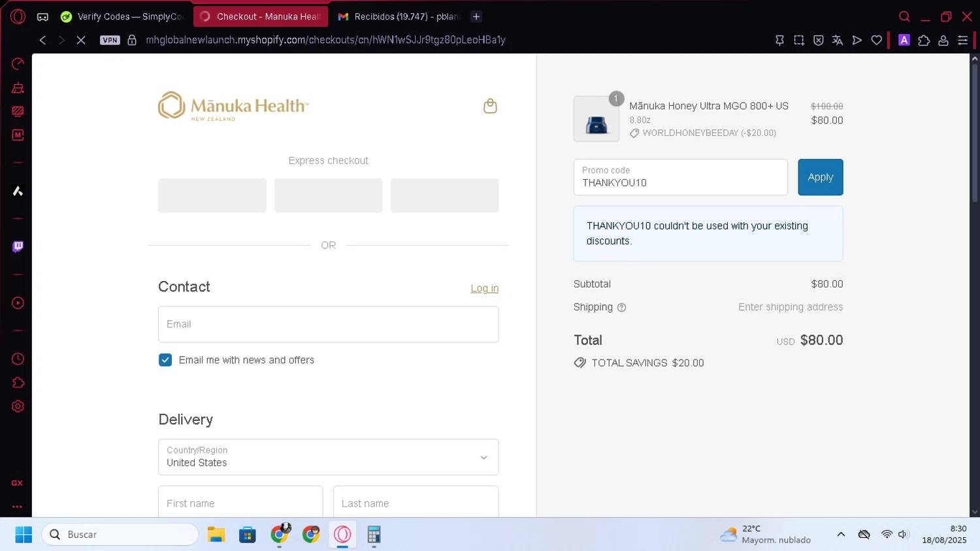Open GX Corner gamepad icon in tab bar
Image resolution: width=980 pixels, height=551 pixels.
[42, 17]
